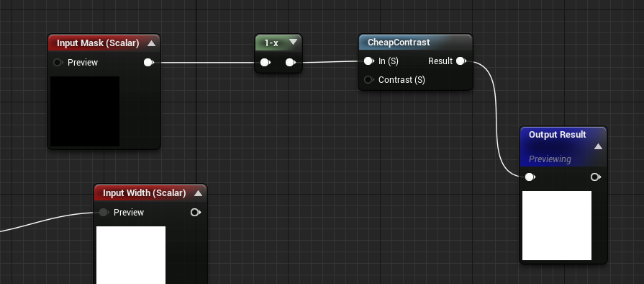Collapse the Output Result node preview

coord(598,146)
